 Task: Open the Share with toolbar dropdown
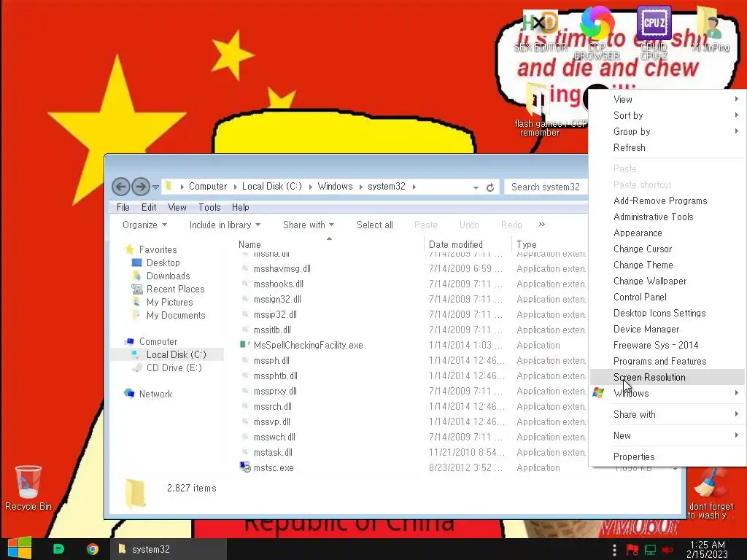click(x=309, y=225)
